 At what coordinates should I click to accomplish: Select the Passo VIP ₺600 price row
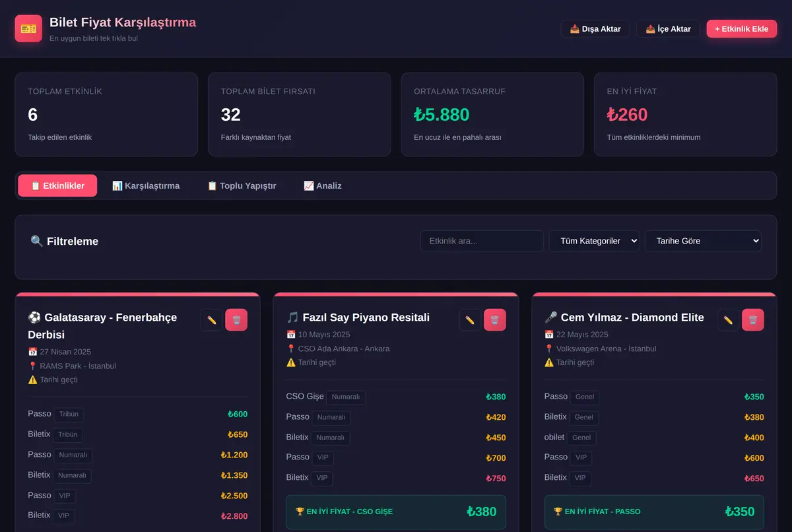[x=654, y=457]
